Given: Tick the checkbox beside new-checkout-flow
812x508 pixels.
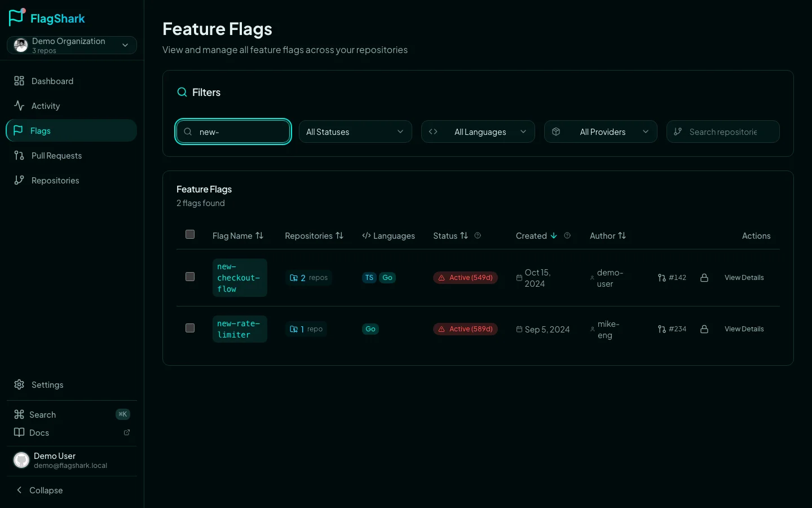Looking at the screenshot, I should coord(190,277).
